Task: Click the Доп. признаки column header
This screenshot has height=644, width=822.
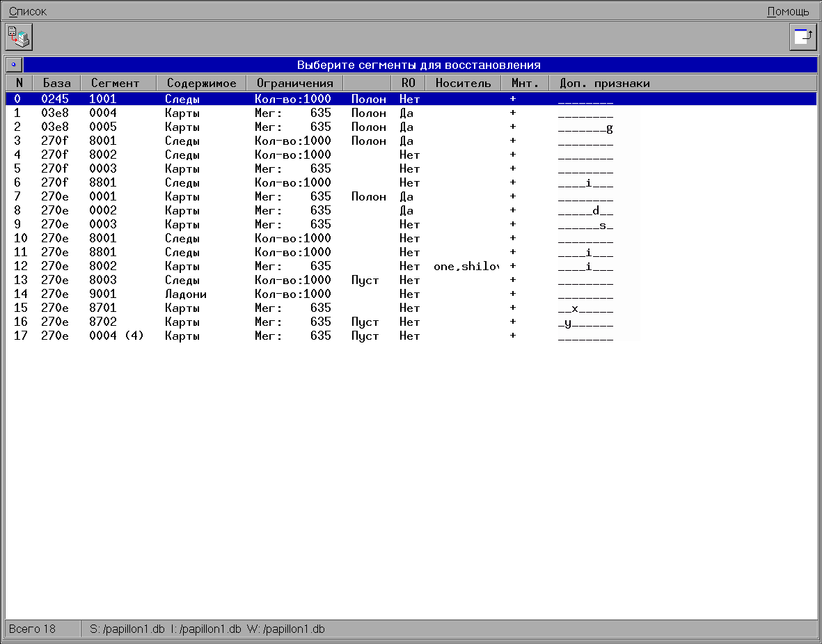Action: 683,83
